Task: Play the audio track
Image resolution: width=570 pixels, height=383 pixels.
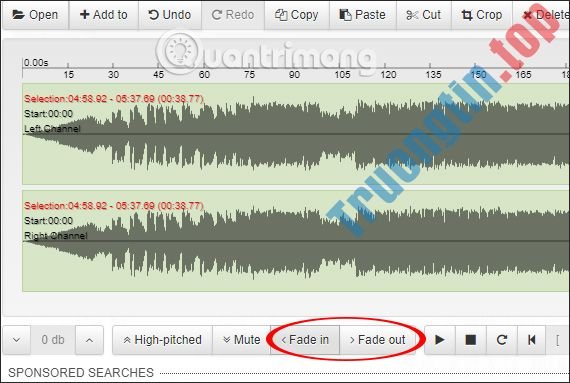Action: [x=440, y=340]
